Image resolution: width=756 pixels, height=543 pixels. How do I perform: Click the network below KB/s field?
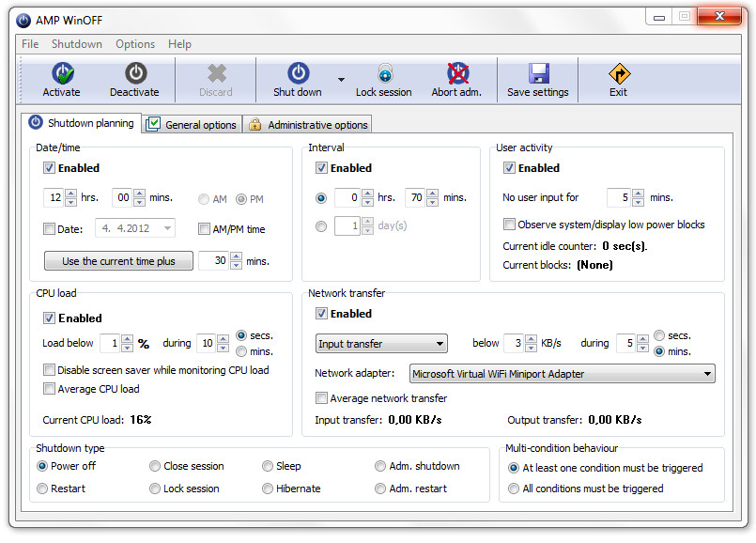pyautogui.click(x=514, y=343)
